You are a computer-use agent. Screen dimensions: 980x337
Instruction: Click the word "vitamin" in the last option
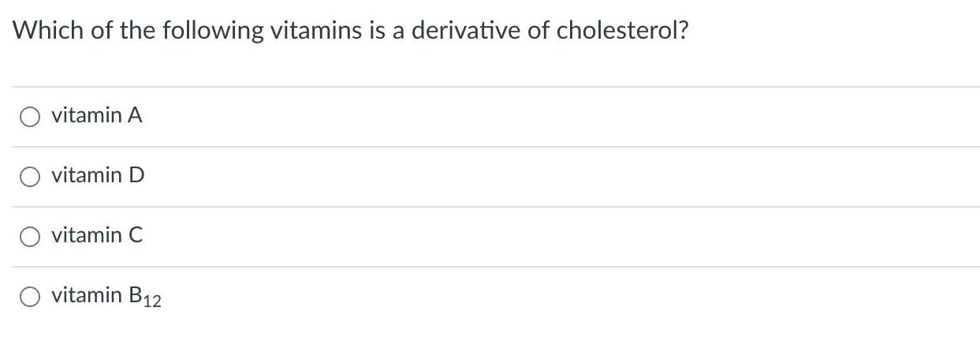point(86,295)
